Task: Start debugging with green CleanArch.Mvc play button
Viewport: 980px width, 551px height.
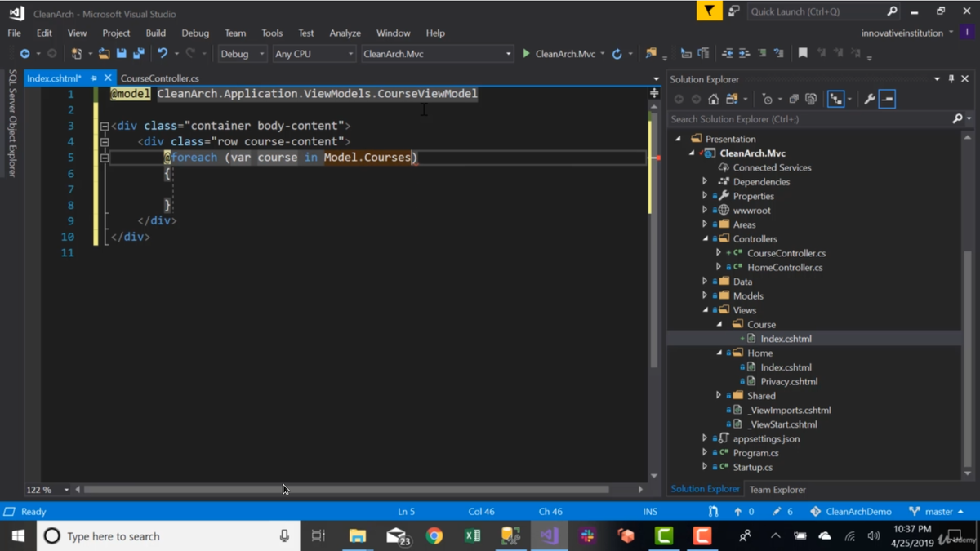Action: pyautogui.click(x=559, y=54)
